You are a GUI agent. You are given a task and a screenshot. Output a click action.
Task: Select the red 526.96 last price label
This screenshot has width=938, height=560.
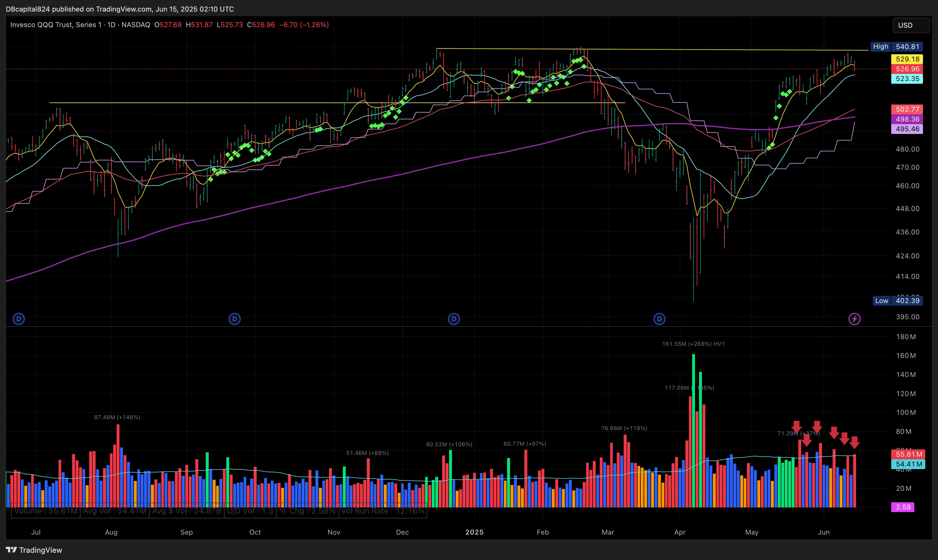click(907, 69)
